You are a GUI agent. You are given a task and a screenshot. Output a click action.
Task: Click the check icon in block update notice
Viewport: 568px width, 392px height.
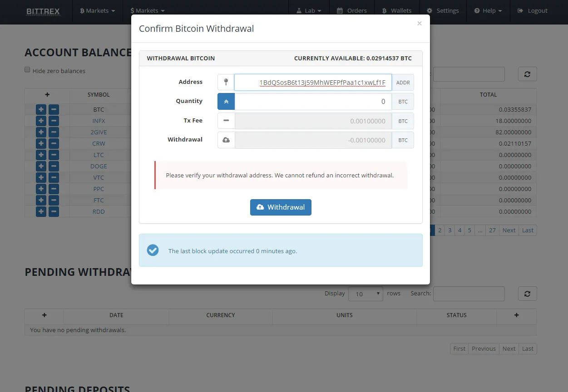click(153, 250)
